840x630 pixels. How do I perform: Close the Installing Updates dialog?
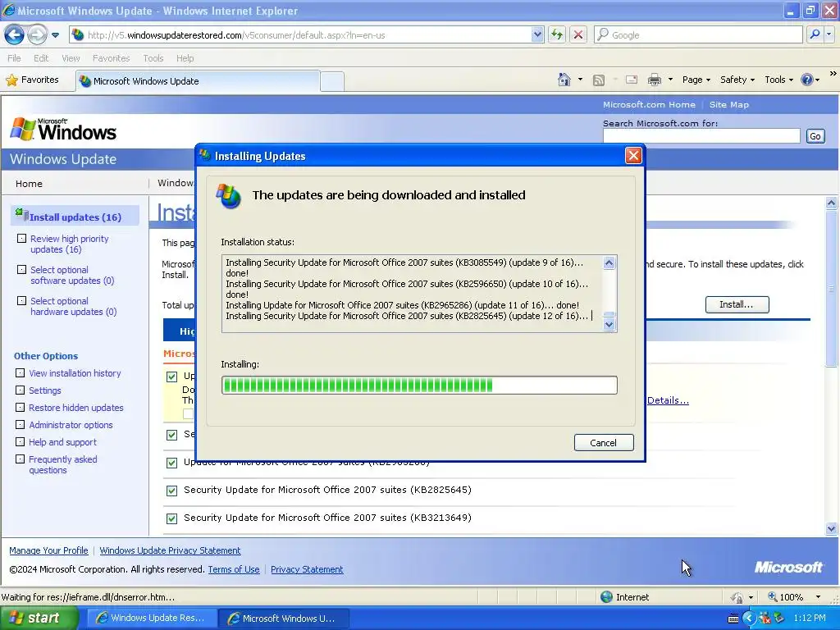point(633,155)
